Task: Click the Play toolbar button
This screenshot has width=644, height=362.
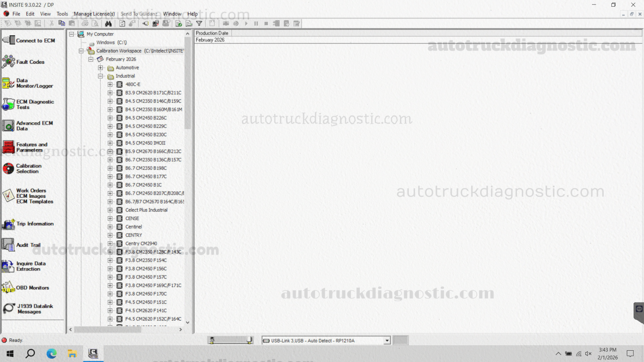Action: pos(246,23)
